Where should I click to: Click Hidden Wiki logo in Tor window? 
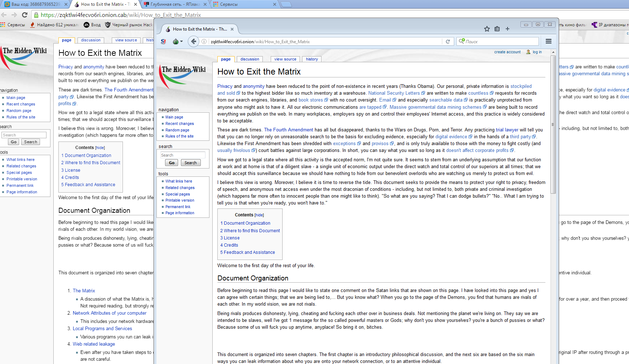pos(182,77)
